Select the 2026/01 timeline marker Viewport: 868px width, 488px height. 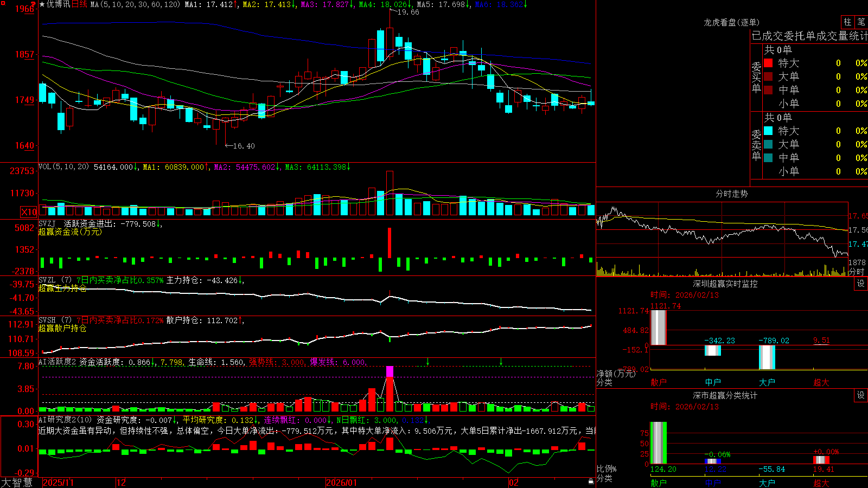342,483
